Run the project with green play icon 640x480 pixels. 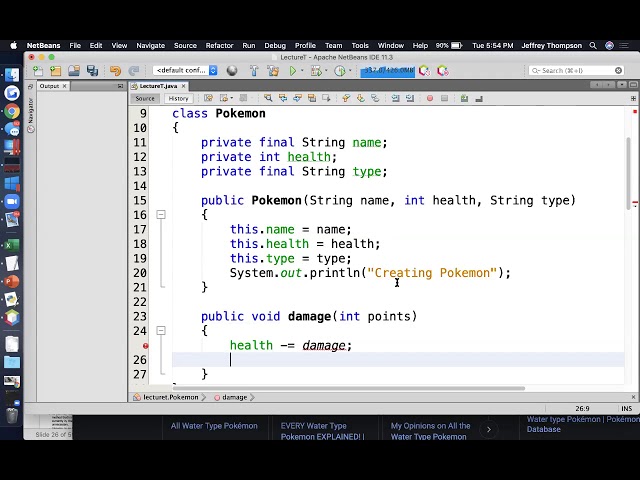coord(293,71)
